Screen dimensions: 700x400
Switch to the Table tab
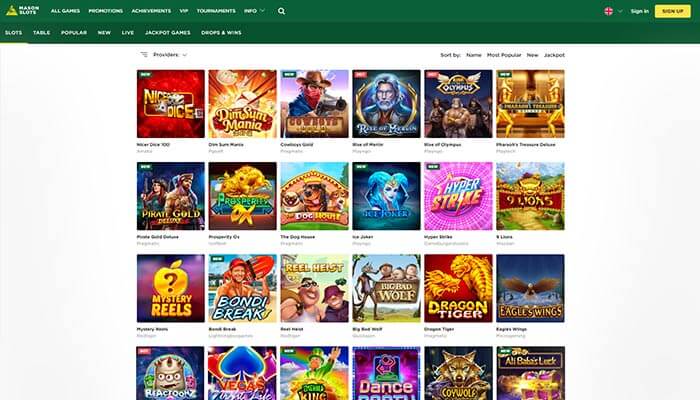pyautogui.click(x=42, y=33)
